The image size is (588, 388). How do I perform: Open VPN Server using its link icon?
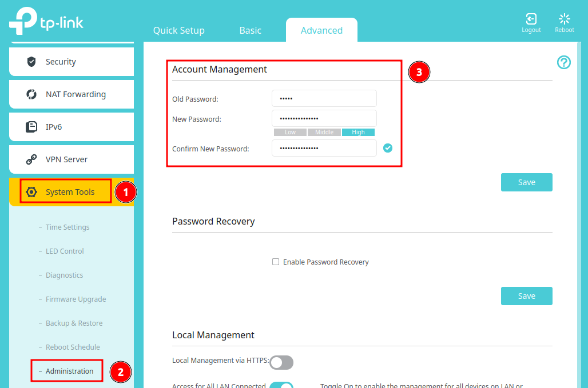pos(32,159)
